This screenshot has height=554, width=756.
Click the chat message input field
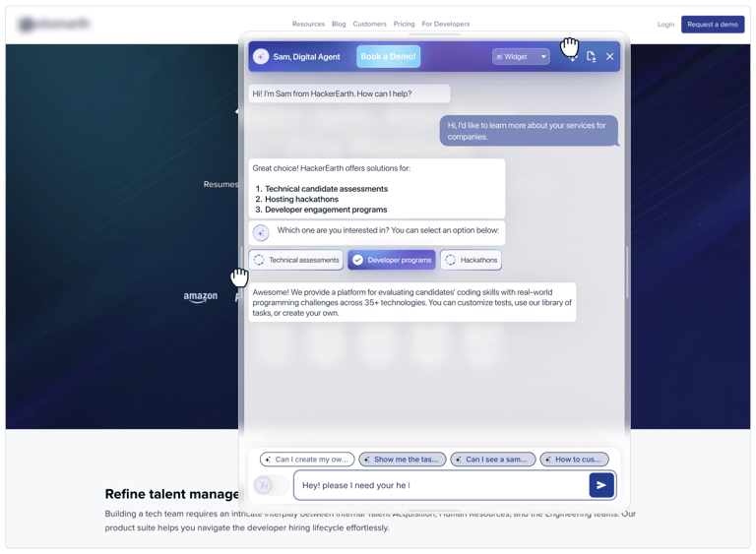[441, 485]
